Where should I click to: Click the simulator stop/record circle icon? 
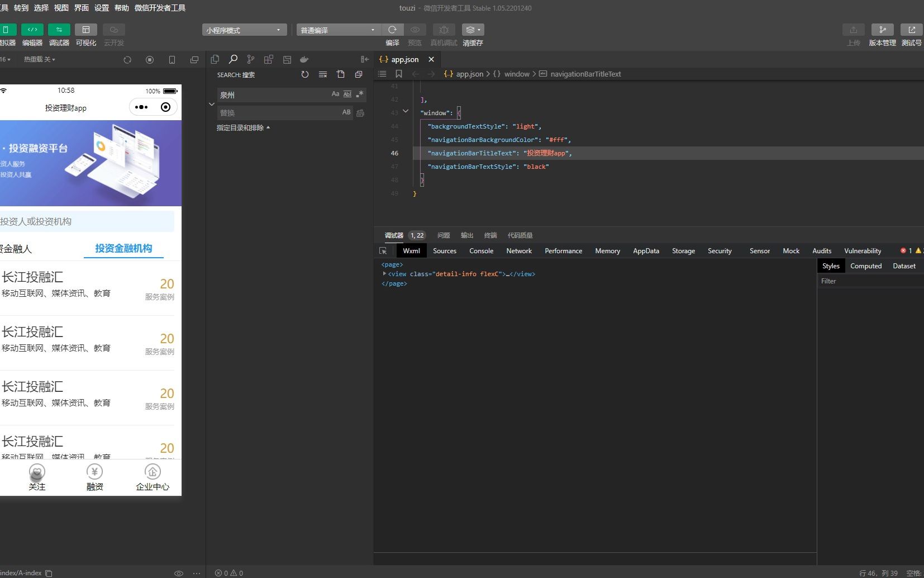tap(150, 60)
